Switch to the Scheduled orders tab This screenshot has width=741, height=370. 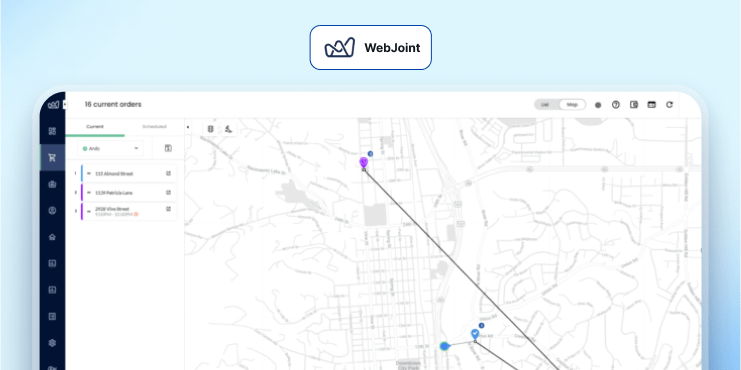click(155, 127)
